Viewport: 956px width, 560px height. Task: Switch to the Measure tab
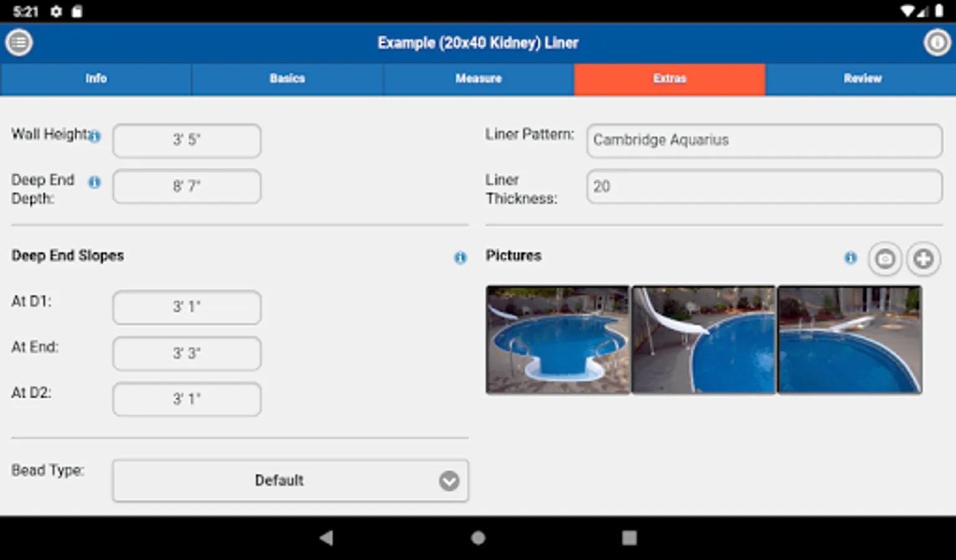[479, 79]
